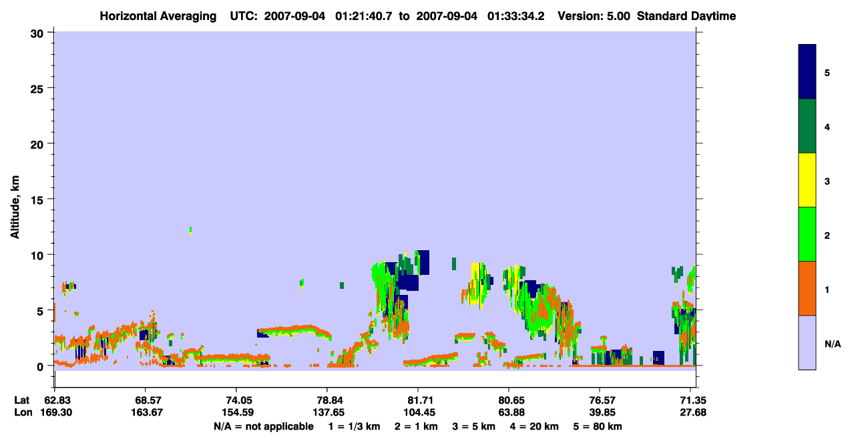Viewport: 868px width, 445px height.
Task: Click the 'Standard Daytime' title text
Action: point(686,16)
